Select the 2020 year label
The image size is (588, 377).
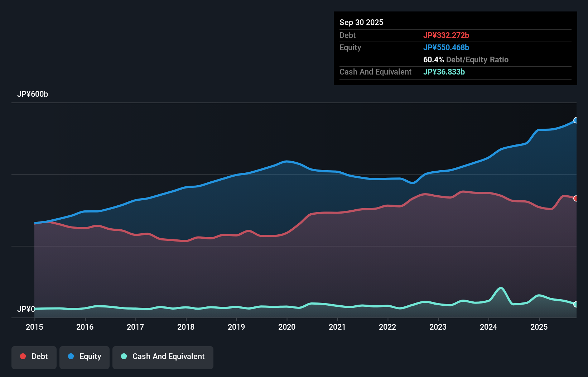pyautogui.click(x=286, y=327)
